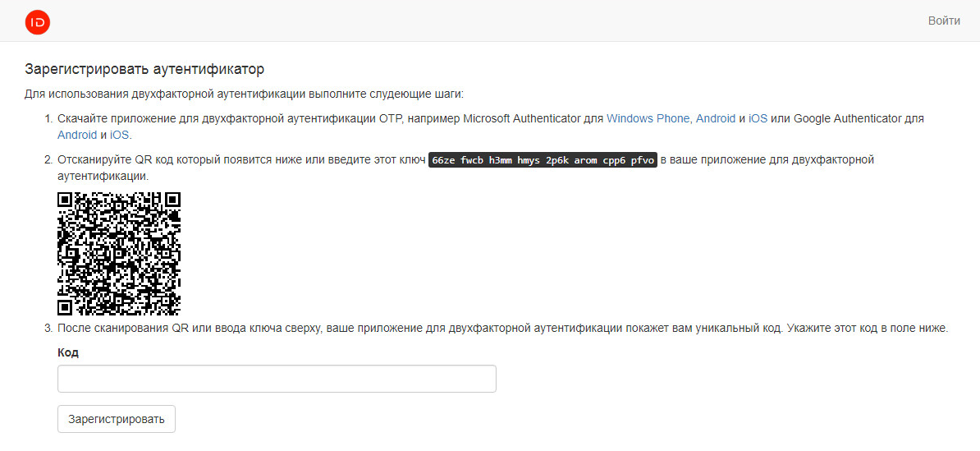980x451 pixels.
Task: Click the Зарегистрировать аутентификатор heading
Action: pyautogui.click(x=144, y=69)
